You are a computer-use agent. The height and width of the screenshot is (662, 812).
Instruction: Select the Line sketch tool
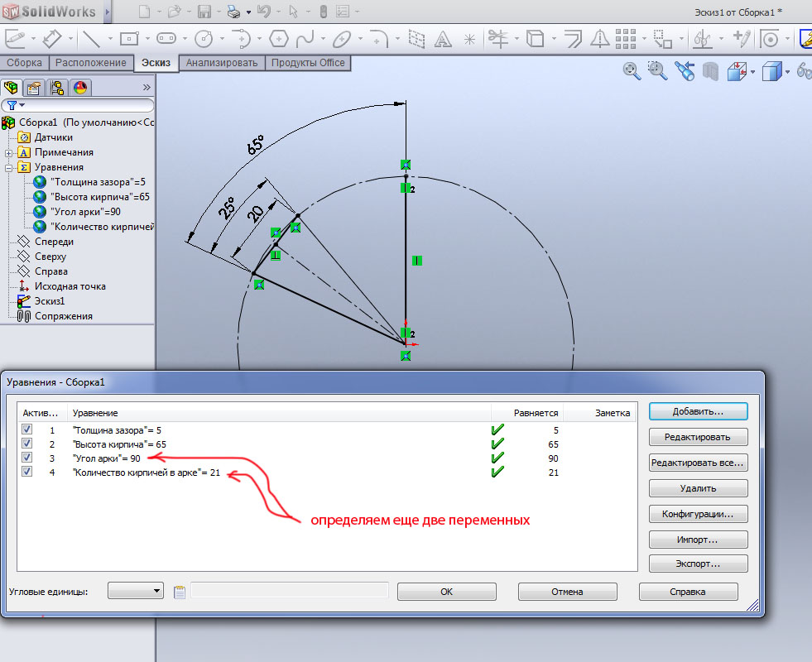click(x=90, y=39)
